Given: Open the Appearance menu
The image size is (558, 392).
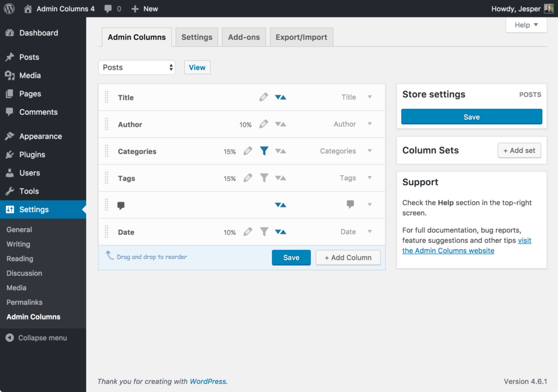Looking at the screenshot, I should point(43,136).
